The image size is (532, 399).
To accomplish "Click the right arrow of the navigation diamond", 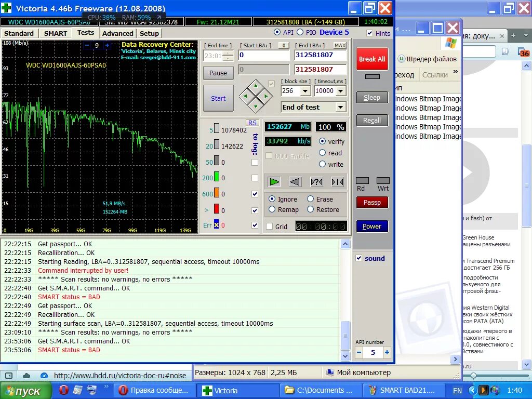I will pos(266,96).
